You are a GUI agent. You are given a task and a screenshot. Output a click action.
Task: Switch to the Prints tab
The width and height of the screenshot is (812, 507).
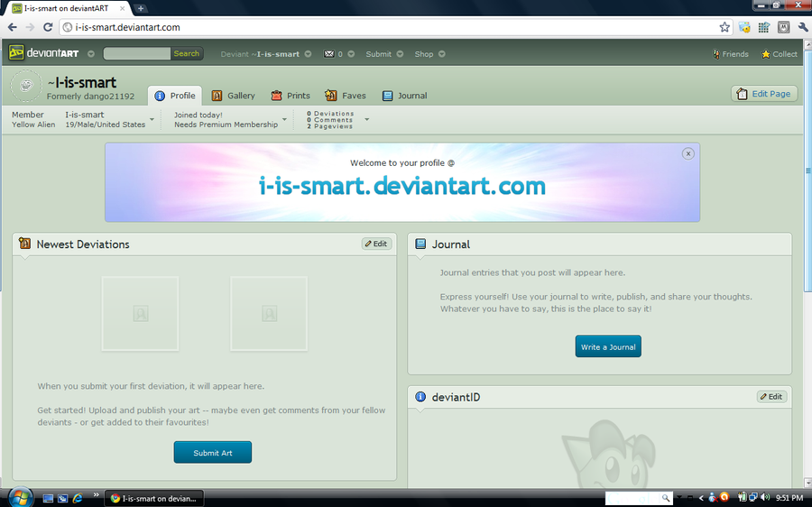[291, 96]
